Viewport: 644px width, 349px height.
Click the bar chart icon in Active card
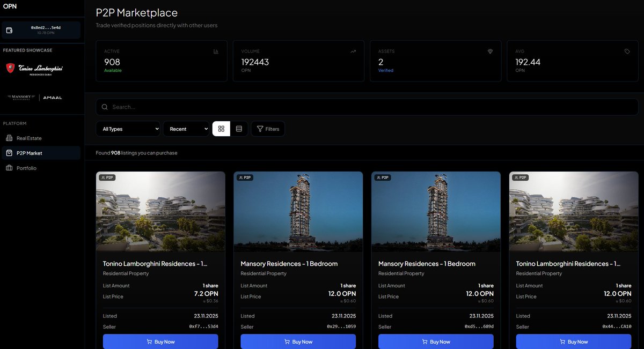[216, 51]
